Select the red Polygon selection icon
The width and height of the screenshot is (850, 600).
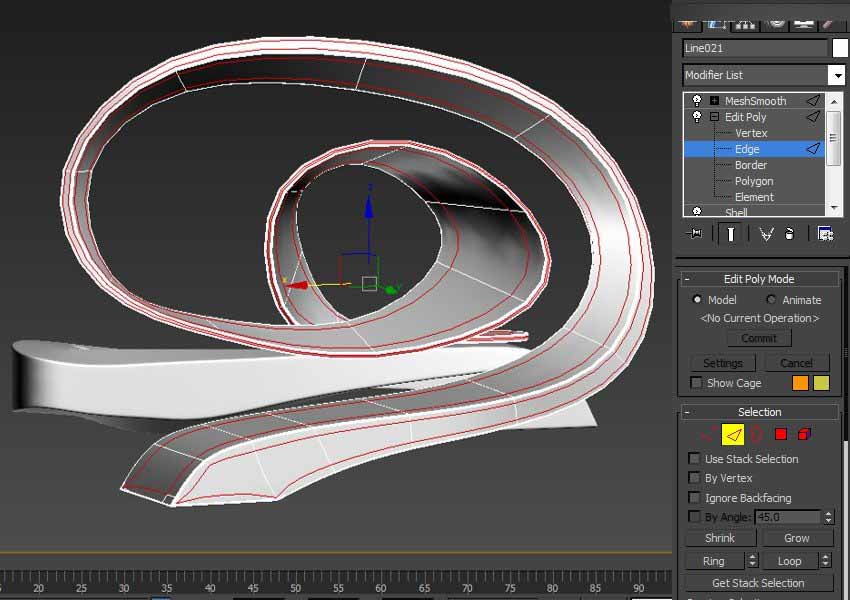pos(781,434)
